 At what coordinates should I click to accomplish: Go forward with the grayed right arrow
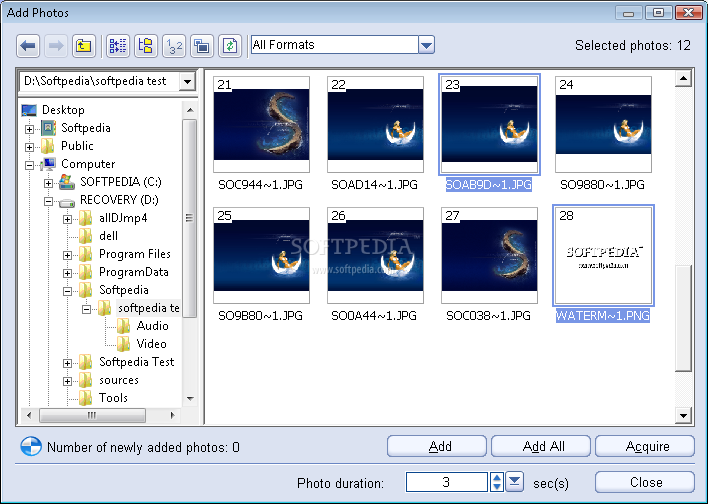click(x=56, y=46)
